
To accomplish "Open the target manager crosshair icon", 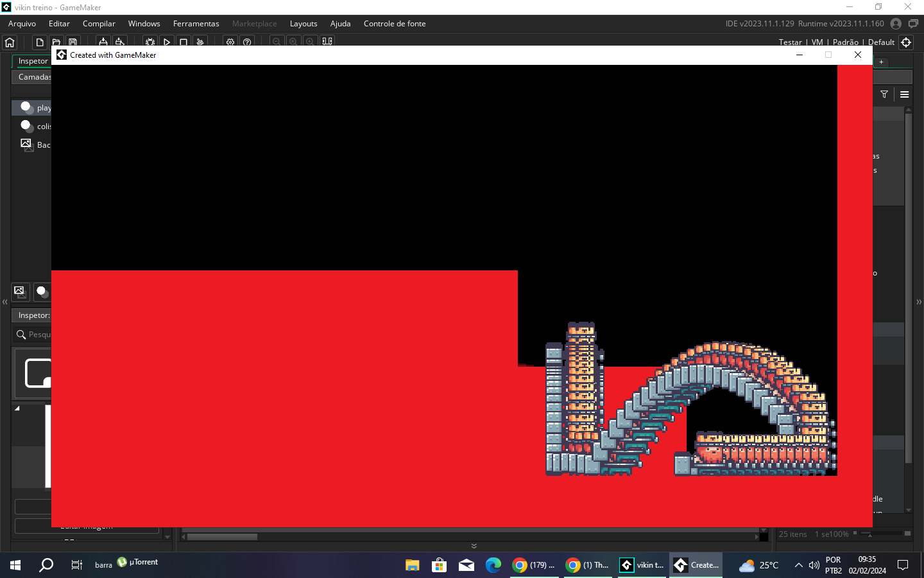I will [x=906, y=42].
